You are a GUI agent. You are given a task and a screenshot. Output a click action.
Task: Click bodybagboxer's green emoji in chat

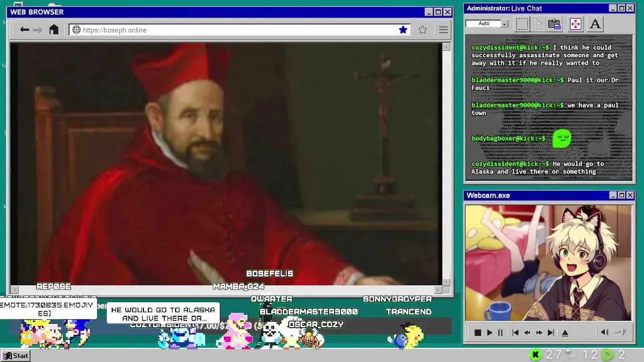[561, 138]
